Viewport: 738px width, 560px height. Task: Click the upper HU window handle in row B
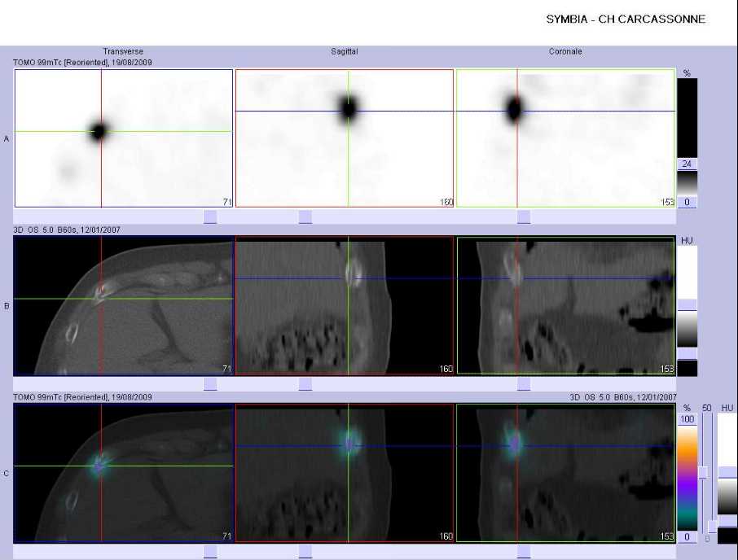[687, 304]
